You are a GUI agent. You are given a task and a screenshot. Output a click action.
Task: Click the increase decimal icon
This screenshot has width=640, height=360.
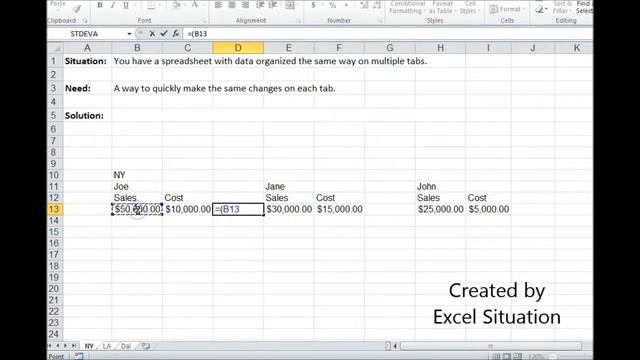364,5
